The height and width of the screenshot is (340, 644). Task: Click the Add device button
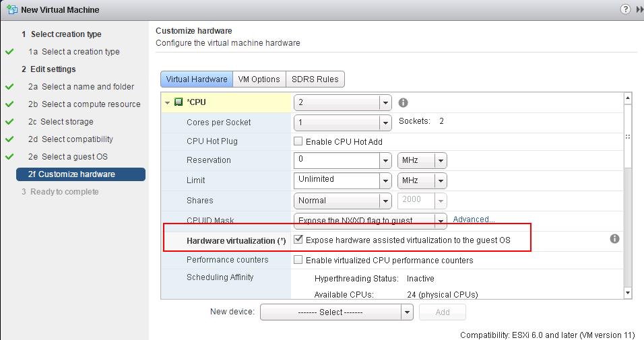point(443,312)
